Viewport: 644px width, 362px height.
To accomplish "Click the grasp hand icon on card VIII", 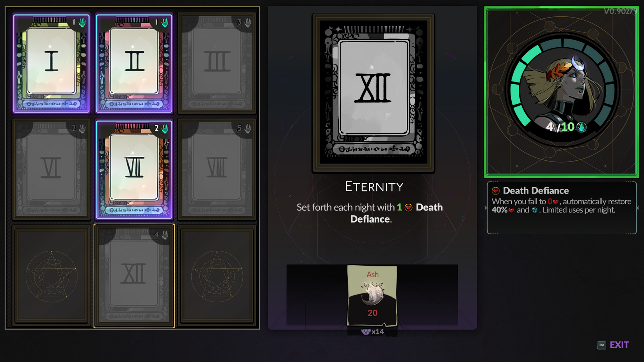I will (x=248, y=128).
